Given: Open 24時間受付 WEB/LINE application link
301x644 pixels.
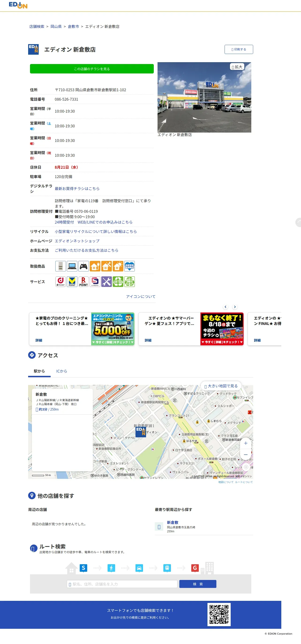Looking at the screenshot, I should tap(94, 222).
